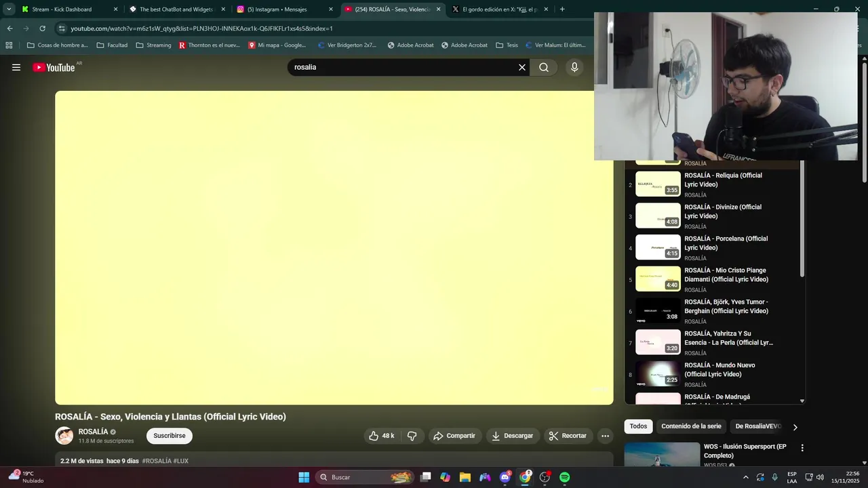The image size is (868, 488).
Task: Switch to 'The best ChatBot and Widgets' tab
Action: pos(176,9)
